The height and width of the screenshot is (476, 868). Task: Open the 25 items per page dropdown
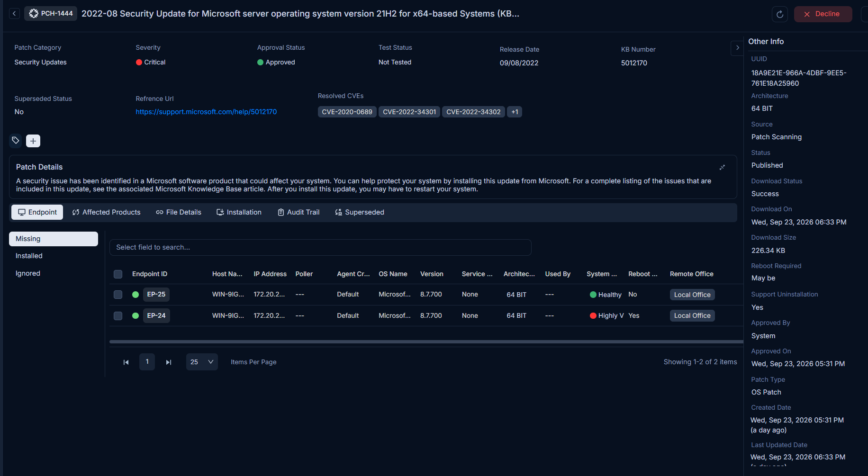202,362
